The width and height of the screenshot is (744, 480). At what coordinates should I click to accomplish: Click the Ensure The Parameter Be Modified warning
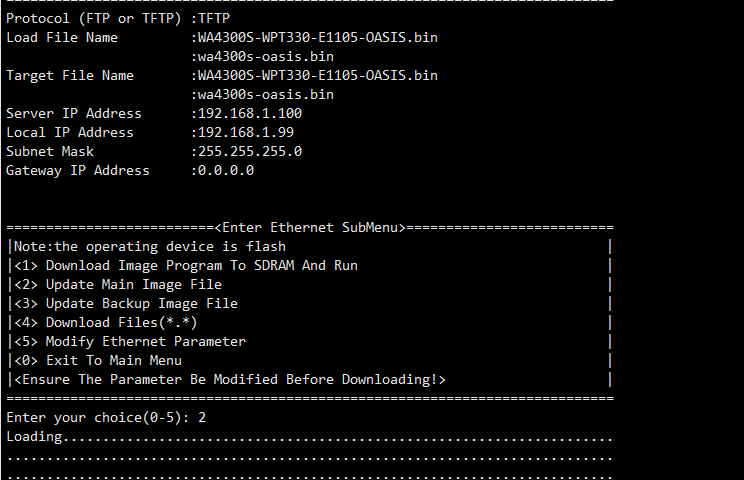(x=228, y=379)
